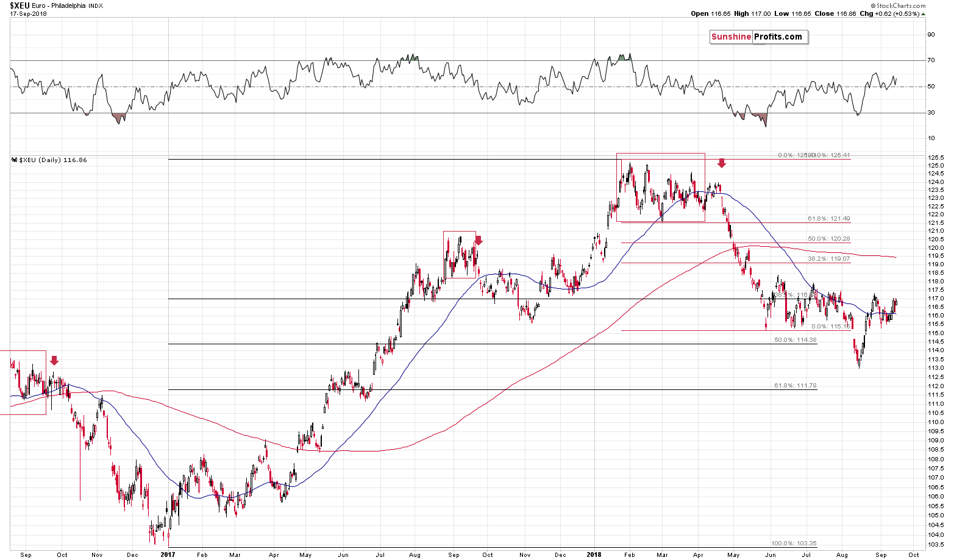The width and height of the screenshot is (954, 560).
Task: Click the 100.0%: 103.35 retracement label
Action: coord(794,543)
